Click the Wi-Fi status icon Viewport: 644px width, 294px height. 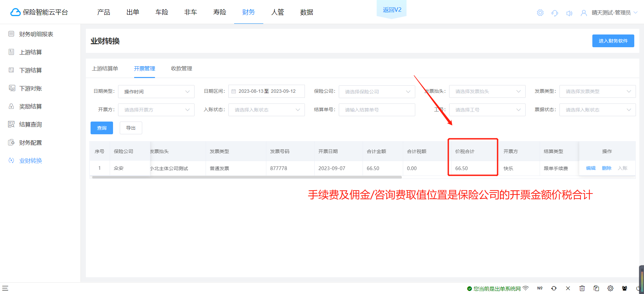point(526,288)
